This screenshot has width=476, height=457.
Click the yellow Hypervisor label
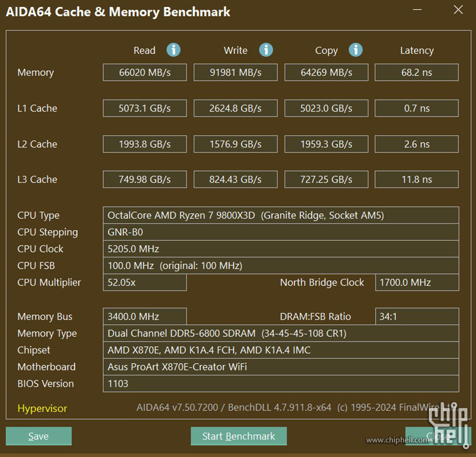[42, 408]
